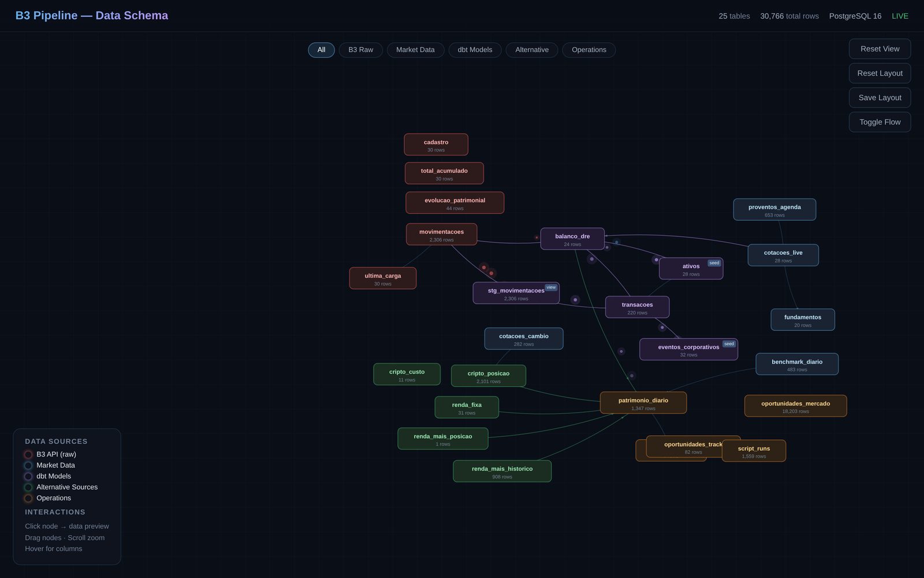Open cadastro table node

[436, 144]
